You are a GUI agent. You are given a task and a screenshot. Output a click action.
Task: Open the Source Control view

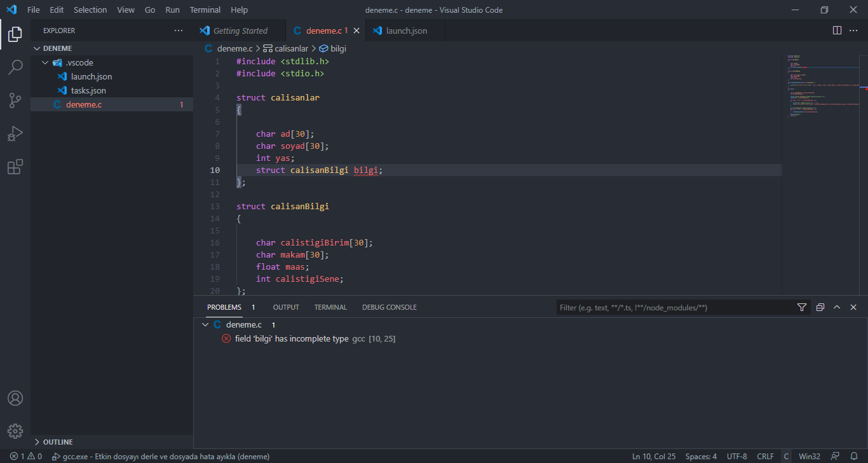15,100
